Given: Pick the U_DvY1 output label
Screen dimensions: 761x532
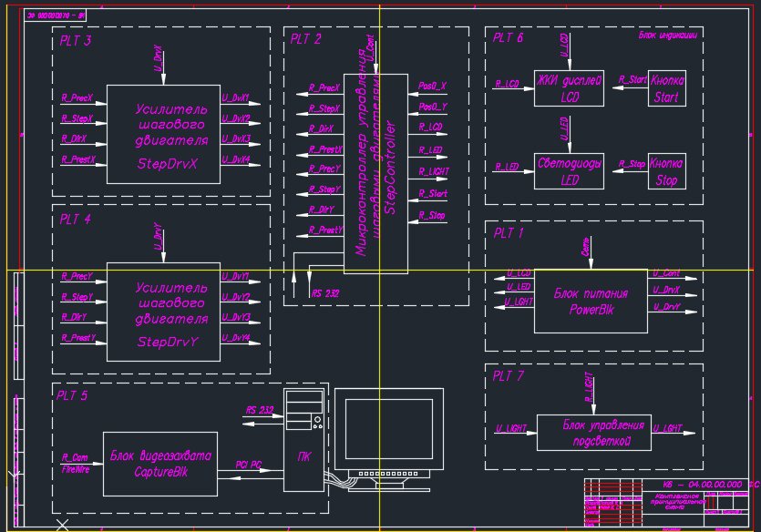Looking at the screenshot, I should [236, 276].
